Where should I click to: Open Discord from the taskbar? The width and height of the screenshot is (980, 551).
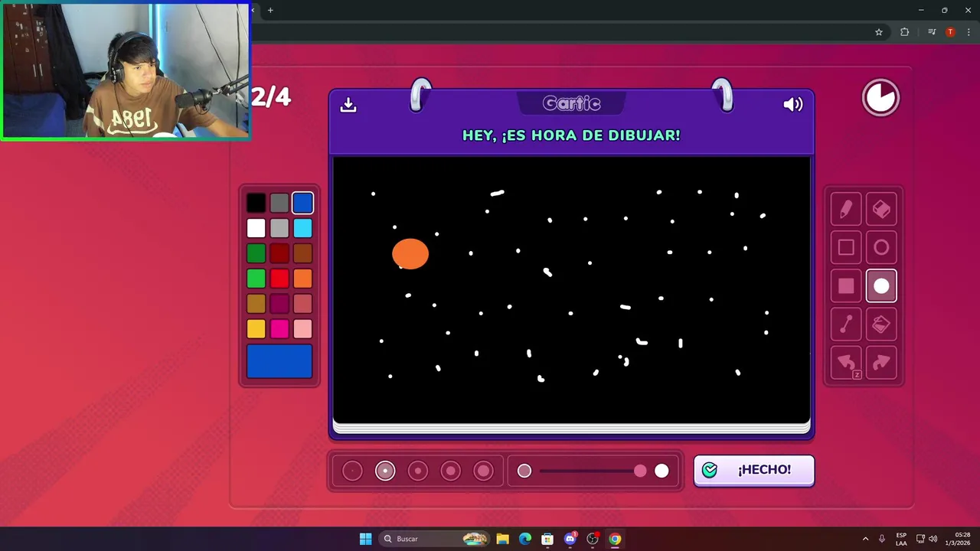pos(570,539)
